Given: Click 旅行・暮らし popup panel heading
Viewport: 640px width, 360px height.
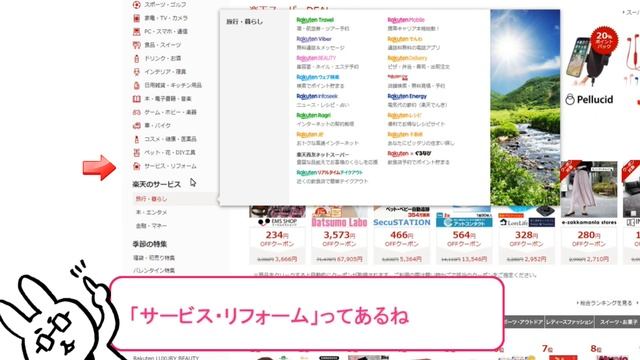Looking at the screenshot, I should point(245,22).
